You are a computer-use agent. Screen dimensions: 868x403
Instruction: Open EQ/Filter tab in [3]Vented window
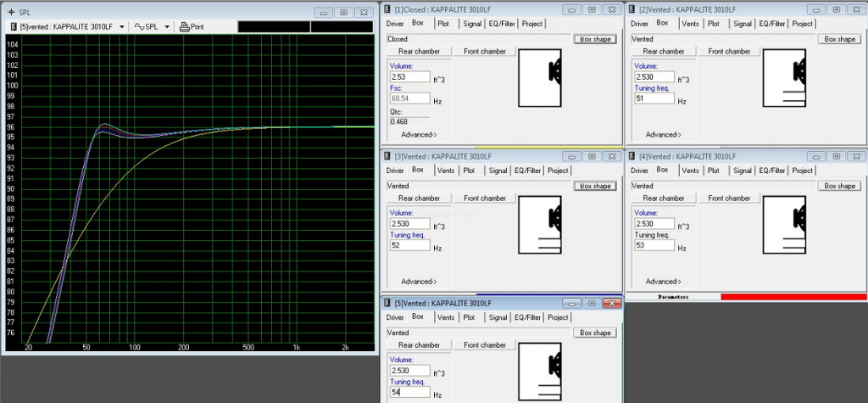pos(527,171)
